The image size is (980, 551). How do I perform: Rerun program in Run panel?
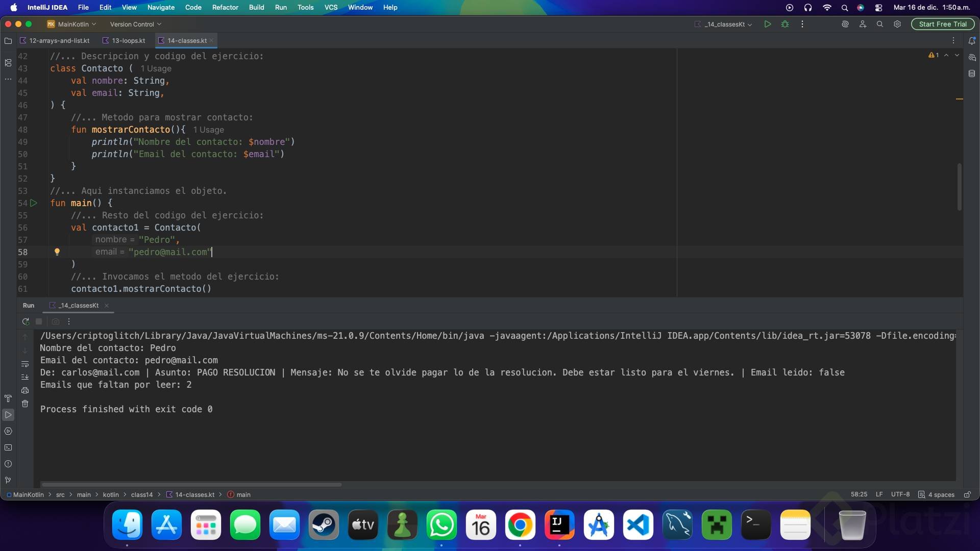(26, 321)
